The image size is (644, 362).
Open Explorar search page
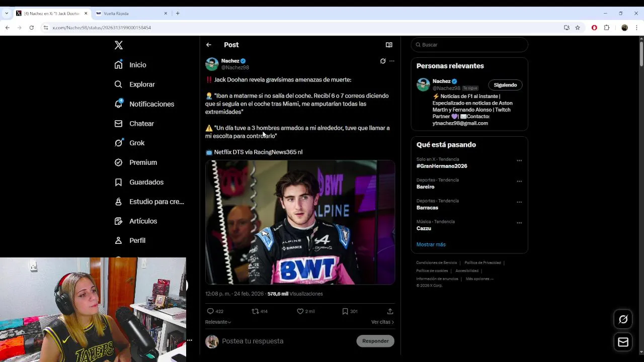coord(134,84)
